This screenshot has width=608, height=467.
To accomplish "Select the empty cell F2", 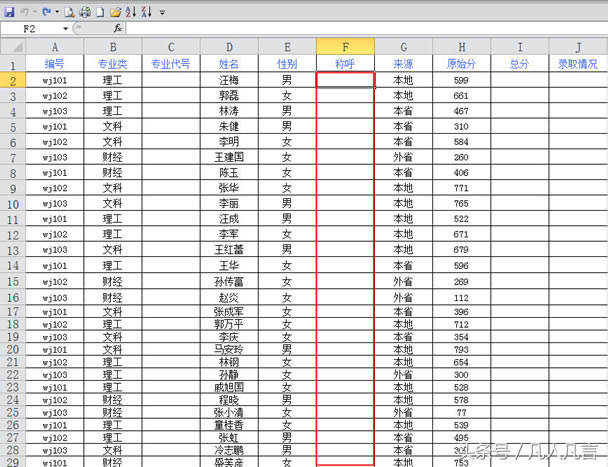I will tap(345, 80).
